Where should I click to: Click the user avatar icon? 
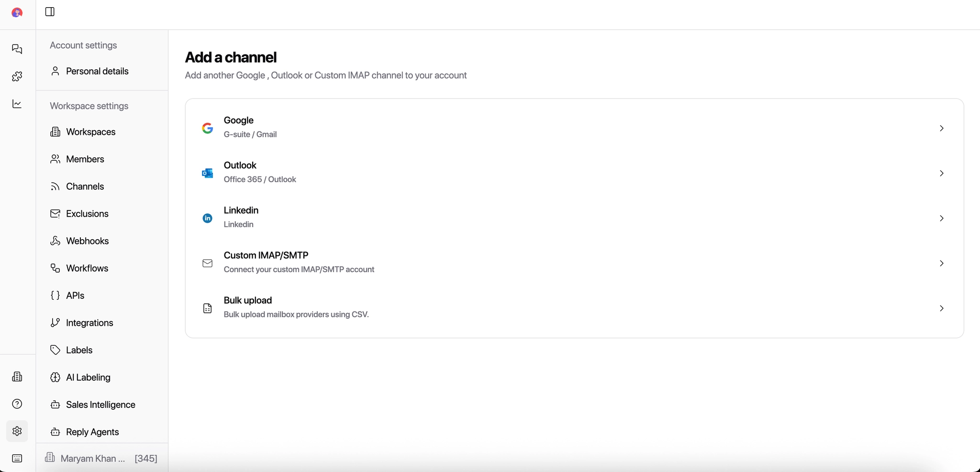[x=17, y=12]
